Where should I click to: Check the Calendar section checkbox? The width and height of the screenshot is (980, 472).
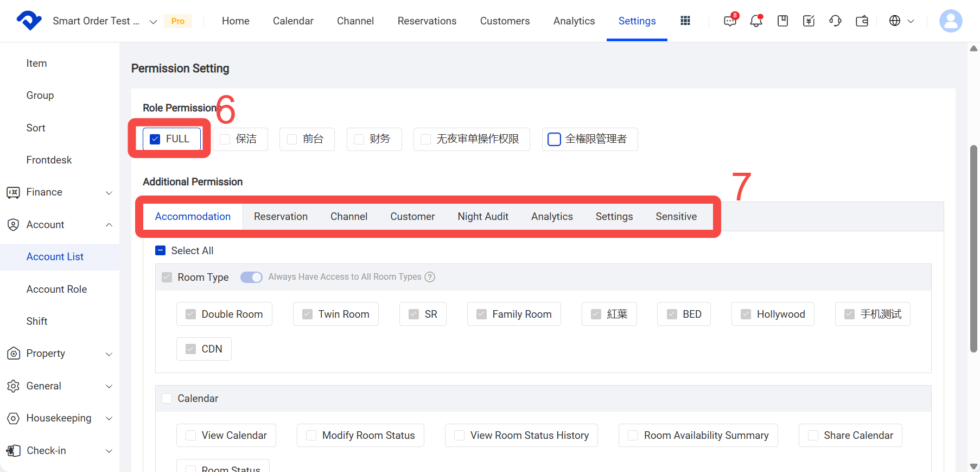(x=167, y=399)
